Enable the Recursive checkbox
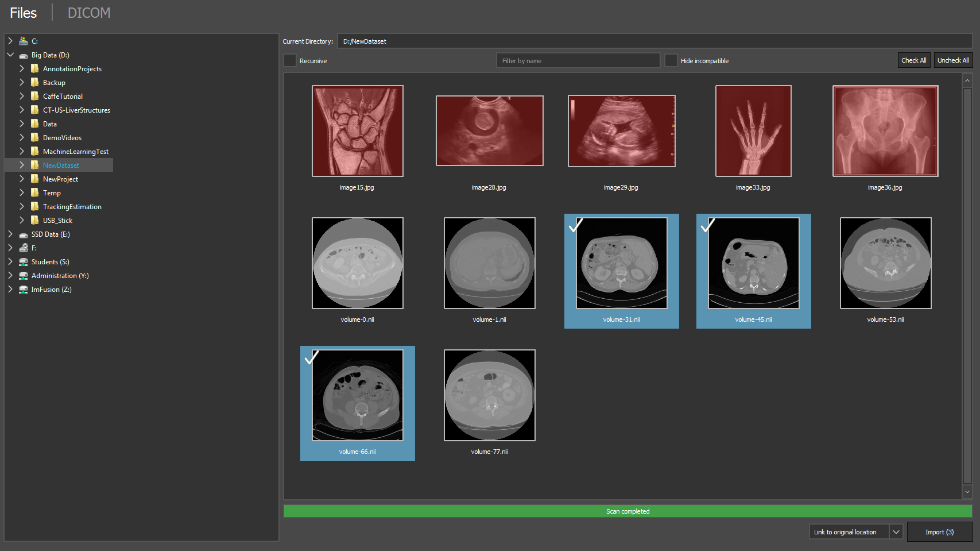Image resolution: width=980 pixels, height=551 pixels. pos(290,60)
